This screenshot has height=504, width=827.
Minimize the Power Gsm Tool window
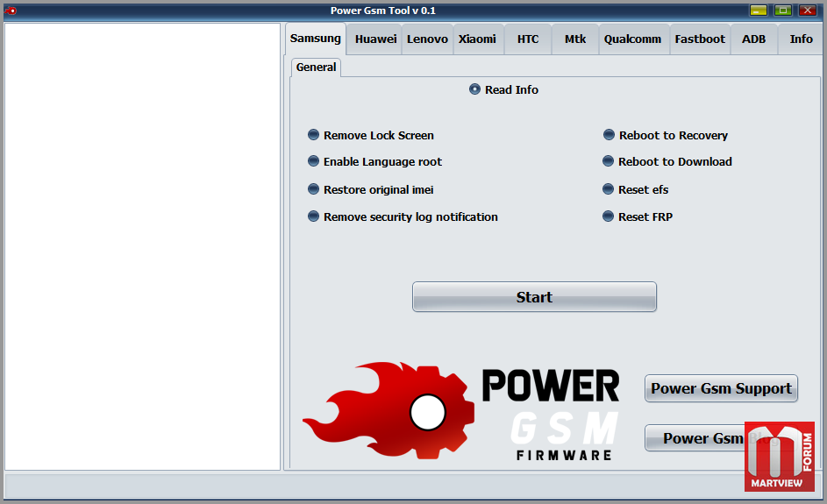759,10
